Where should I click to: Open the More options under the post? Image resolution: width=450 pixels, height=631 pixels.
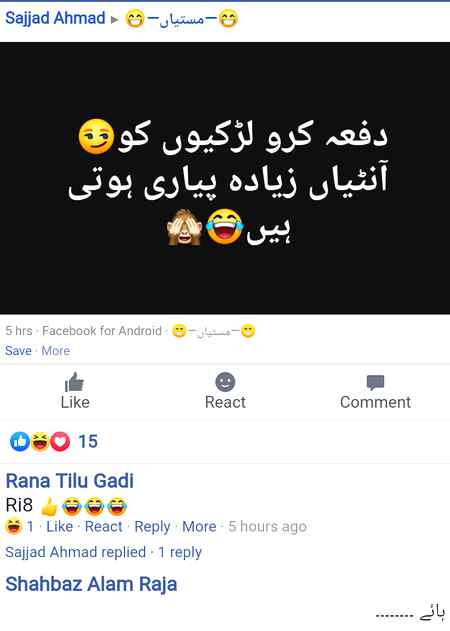(x=56, y=351)
